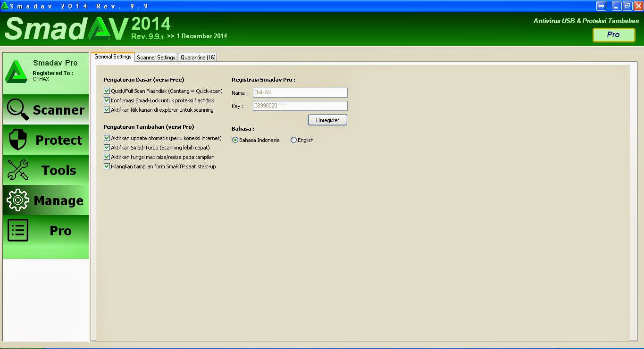Open the Manage gear section
Viewport: 644px width, 349px height.
click(46, 200)
